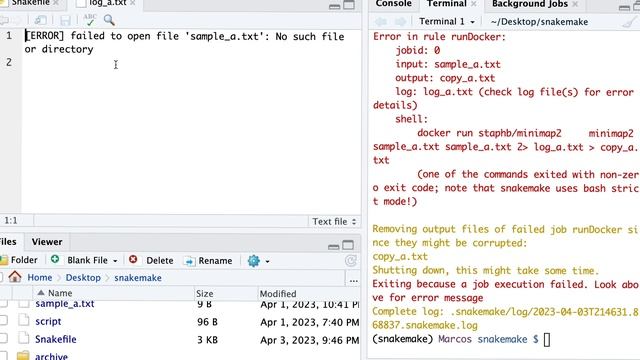Click the Folder icon beside archive
Image resolution: width=640 pixels, height=360 pixels.
(x=23, y=356)
